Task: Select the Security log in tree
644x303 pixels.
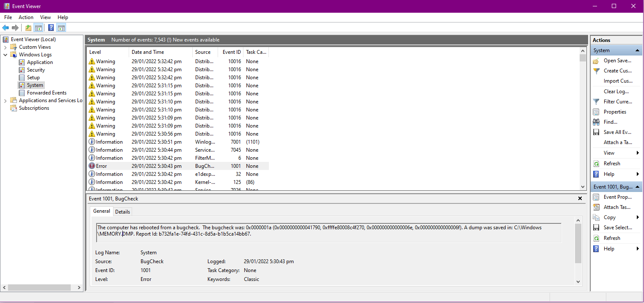Action: (36, 70)
